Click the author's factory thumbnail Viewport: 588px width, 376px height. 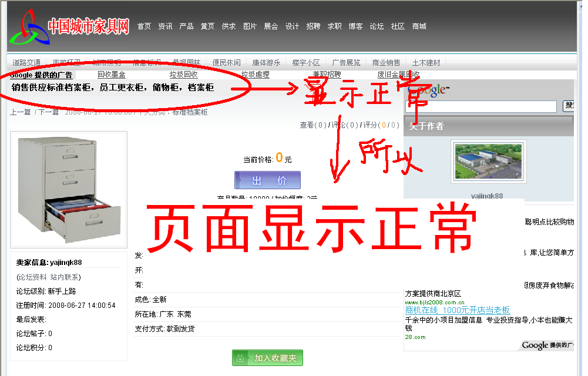point(488,162)
